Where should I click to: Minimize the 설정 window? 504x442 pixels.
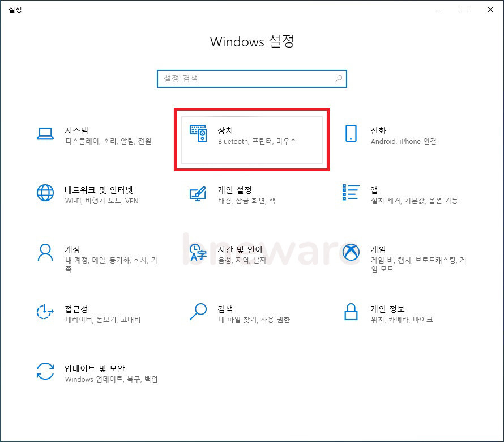[438, 10]
